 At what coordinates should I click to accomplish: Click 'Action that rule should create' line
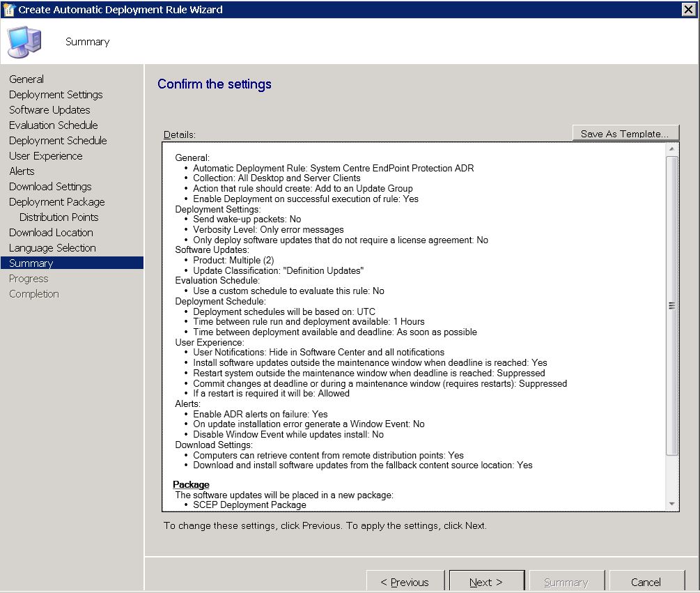(x=303, y=188)
